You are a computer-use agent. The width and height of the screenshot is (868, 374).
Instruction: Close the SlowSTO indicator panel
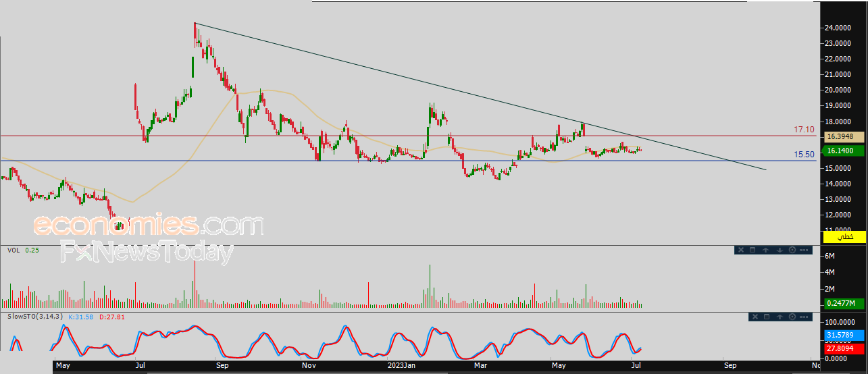pos(754,317)
